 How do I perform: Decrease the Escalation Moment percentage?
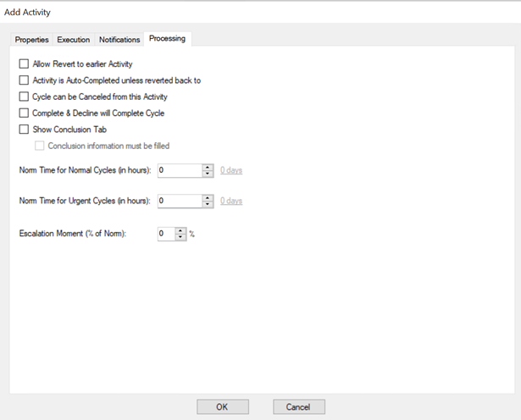click(180, 237)
